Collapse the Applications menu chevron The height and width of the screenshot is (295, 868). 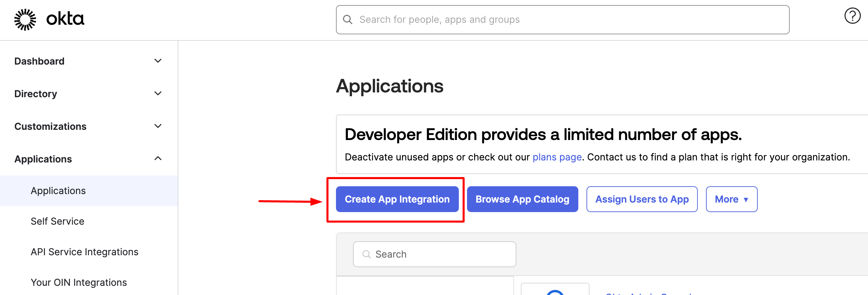pos(158,158)
